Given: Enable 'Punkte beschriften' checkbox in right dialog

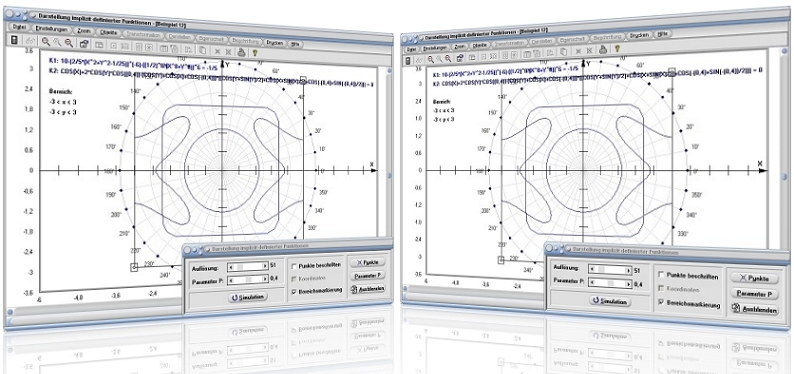Looking at the screenshot, I should (x=661, y=274).
